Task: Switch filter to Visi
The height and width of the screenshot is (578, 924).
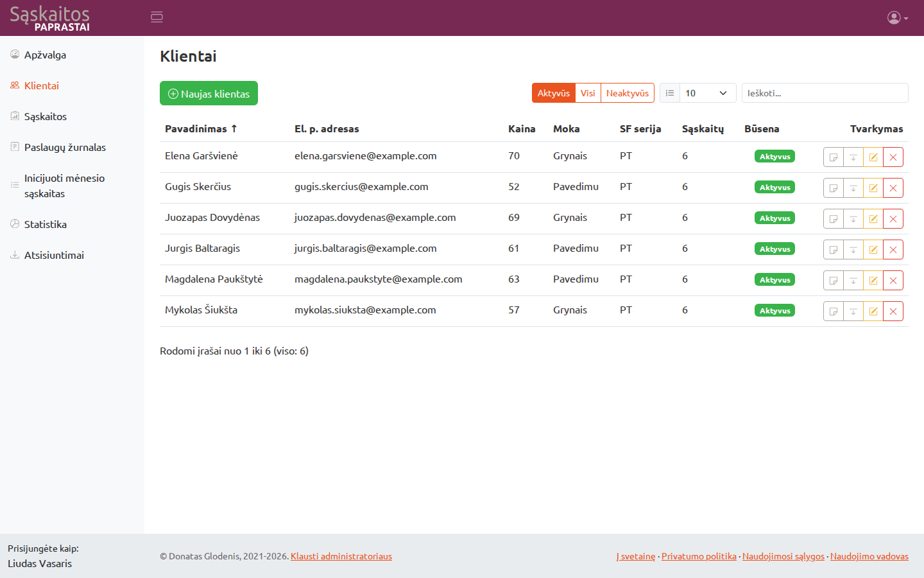Action: point(588,93)
